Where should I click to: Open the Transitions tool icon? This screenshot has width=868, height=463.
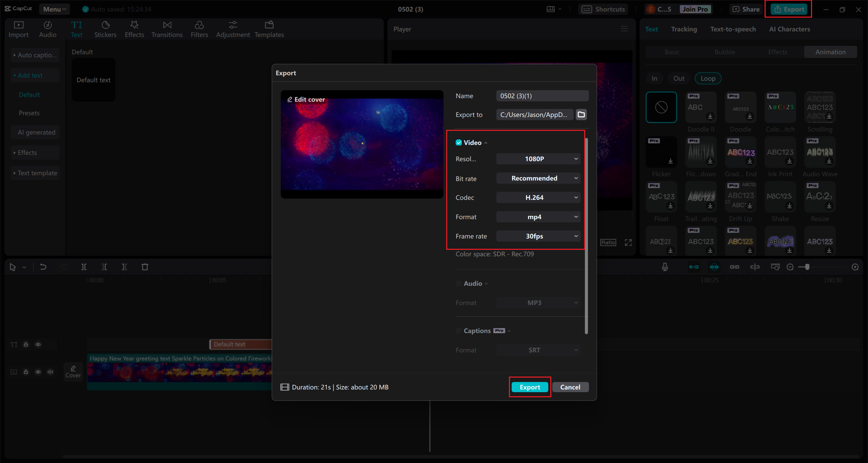(167, 25)
